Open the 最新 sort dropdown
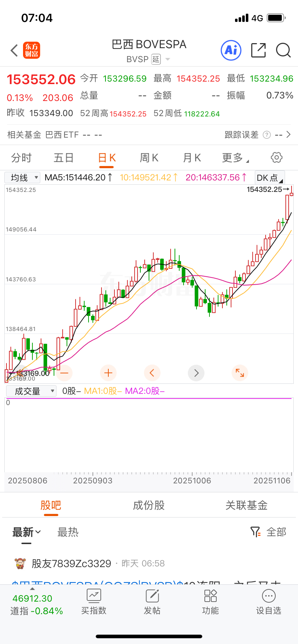298x644 pixels. pyautogui.click(x=27, y=532)
